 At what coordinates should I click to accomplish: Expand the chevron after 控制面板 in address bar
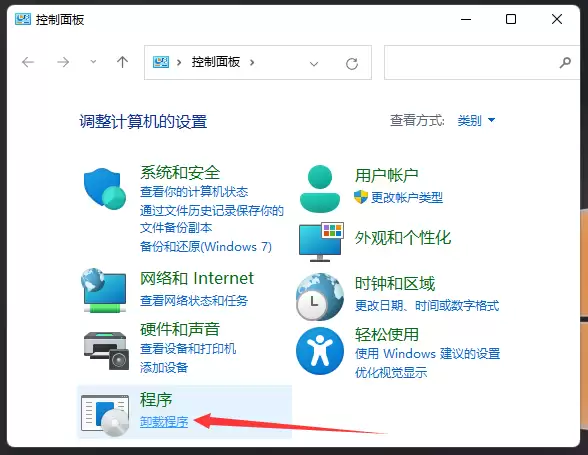(x=252, y=62)
